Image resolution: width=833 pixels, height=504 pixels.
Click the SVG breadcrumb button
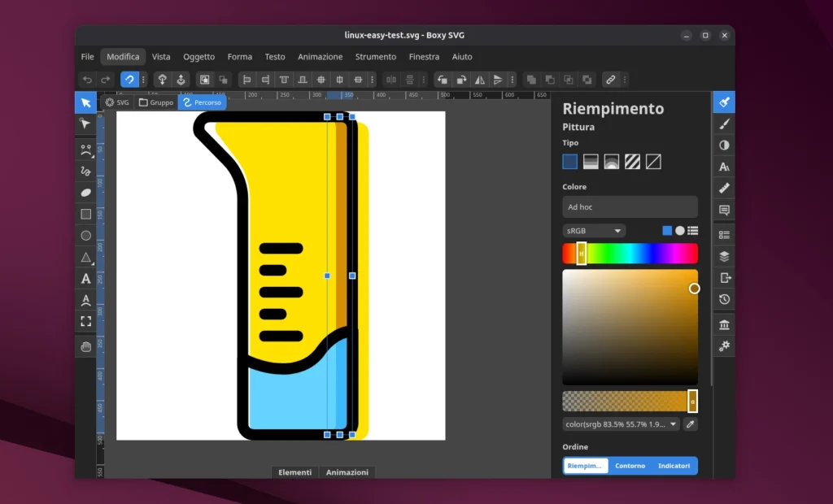[x=117, y=103]
